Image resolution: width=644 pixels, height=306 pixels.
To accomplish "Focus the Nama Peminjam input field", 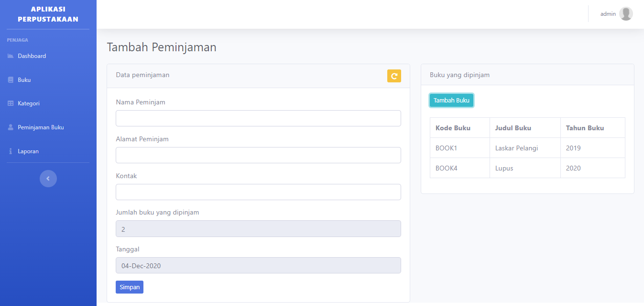I will [258, 118].
